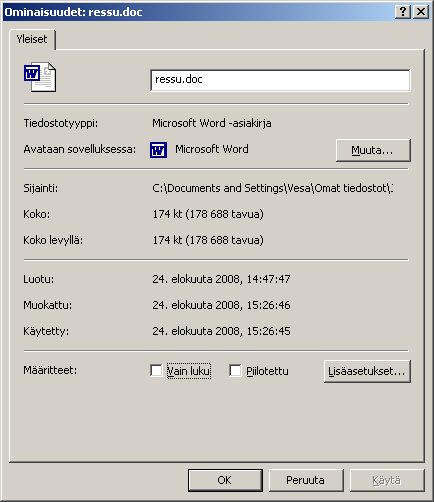Open the context help question mark button
Image resolution: width=434 pixels, height=502 pixels.
[x=403, y=12]
